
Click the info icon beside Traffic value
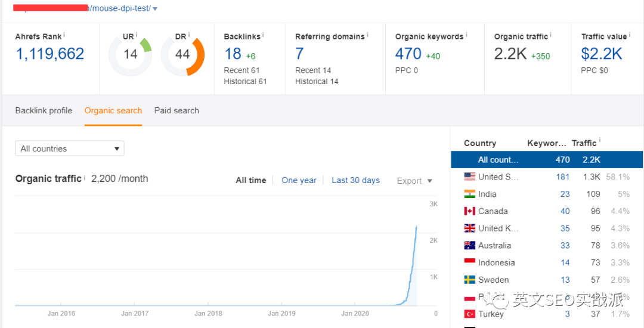[630, 35]
